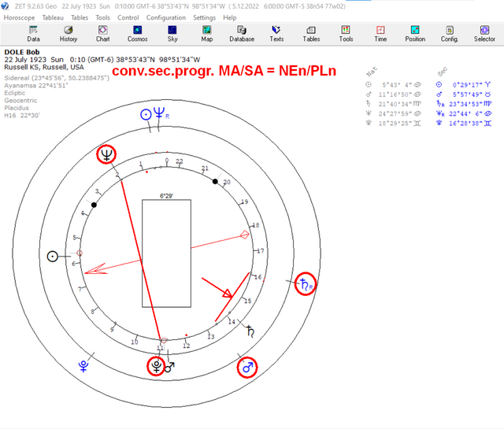Open the Help menu
The image size is (504, 429).
pyautogui.click(x=230, y=17)
